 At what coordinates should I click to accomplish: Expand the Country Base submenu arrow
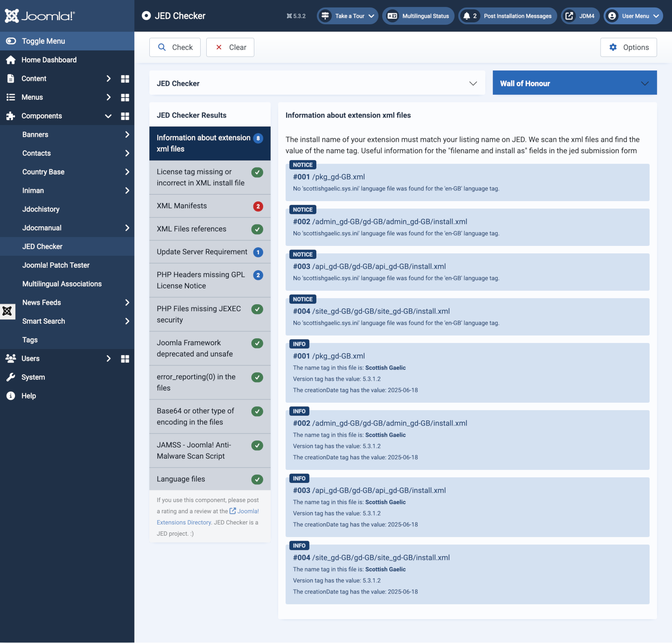coord(127,172)
